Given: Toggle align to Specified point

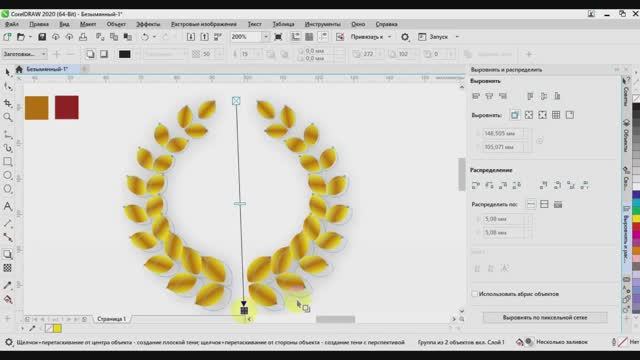Looking at the screenshot, I should click(x=570, y=115).
